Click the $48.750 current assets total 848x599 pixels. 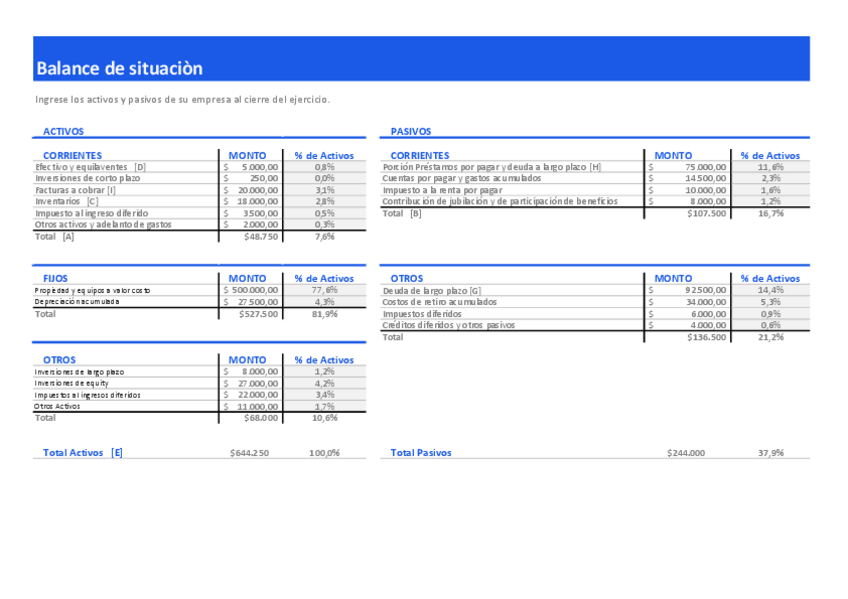(x=261, y=237)
